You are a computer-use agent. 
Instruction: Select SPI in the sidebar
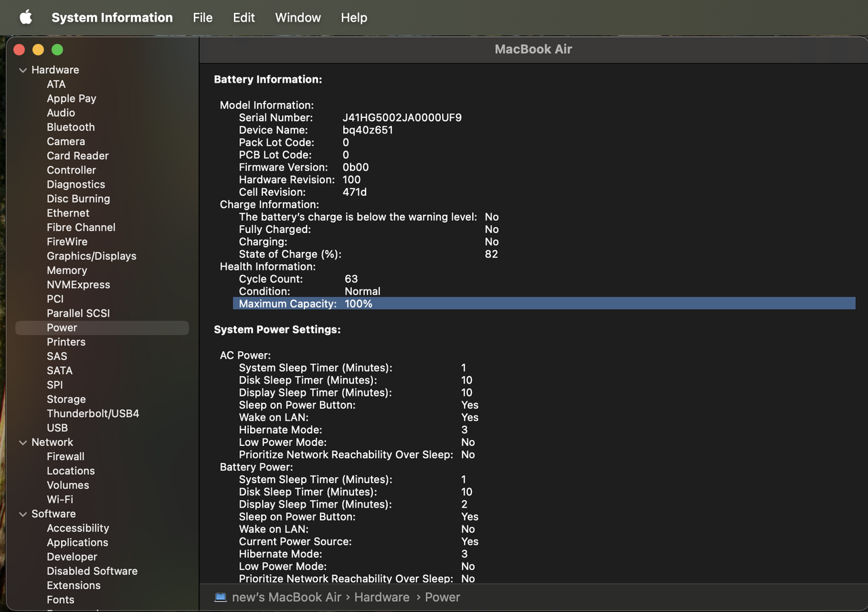(54, 385)
